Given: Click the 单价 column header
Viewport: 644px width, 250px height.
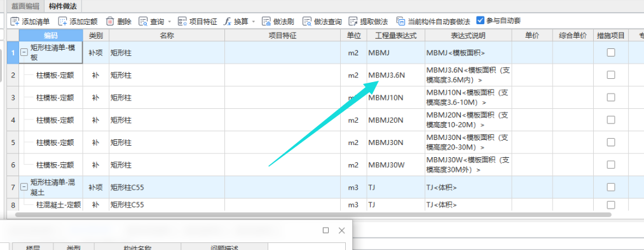Looking at the screenshot, I should (x=532, y=36).
